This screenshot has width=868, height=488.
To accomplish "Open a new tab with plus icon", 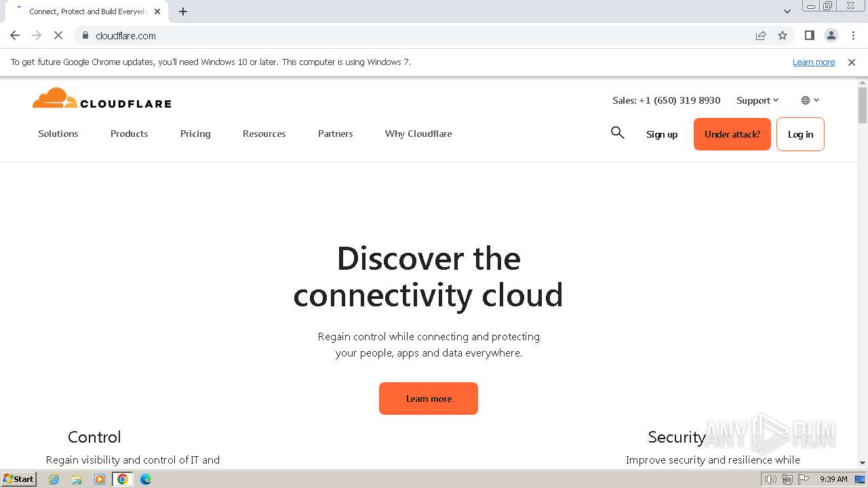I will coord(183,12).
